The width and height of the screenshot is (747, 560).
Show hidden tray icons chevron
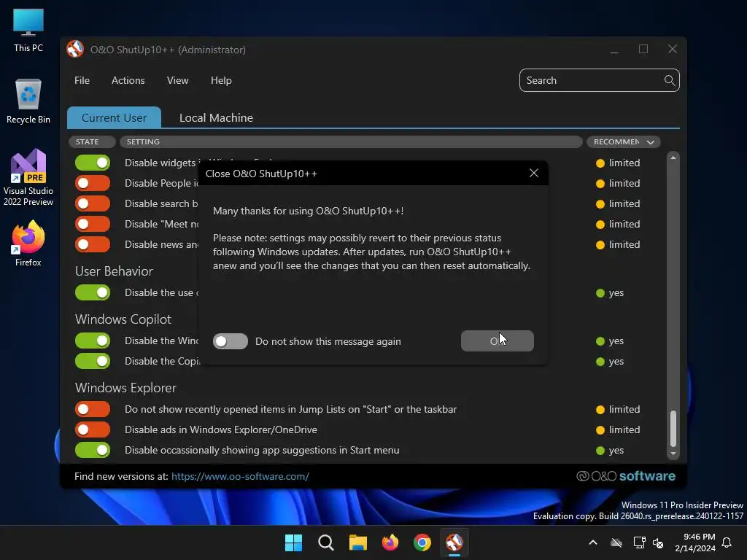coord(593,542)
